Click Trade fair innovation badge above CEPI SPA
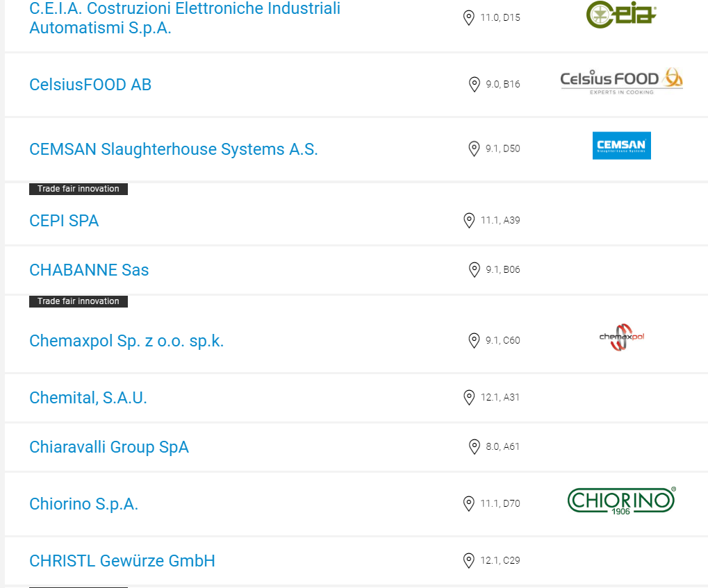 [79, 189]
